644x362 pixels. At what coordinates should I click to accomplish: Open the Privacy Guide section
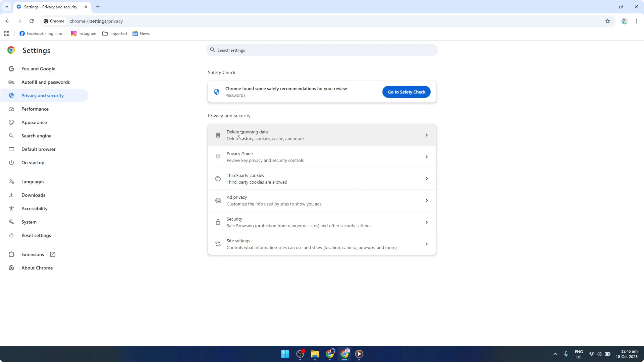tap(321, 157)
